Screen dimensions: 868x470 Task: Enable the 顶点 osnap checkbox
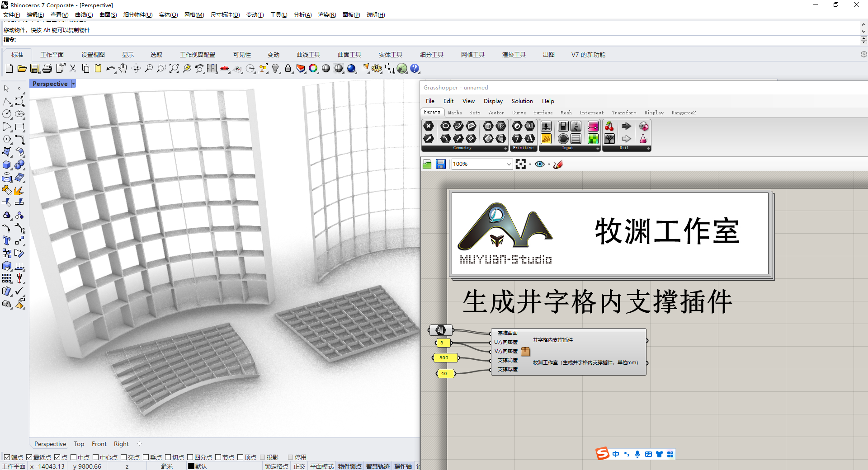click(x=240, y=457)
